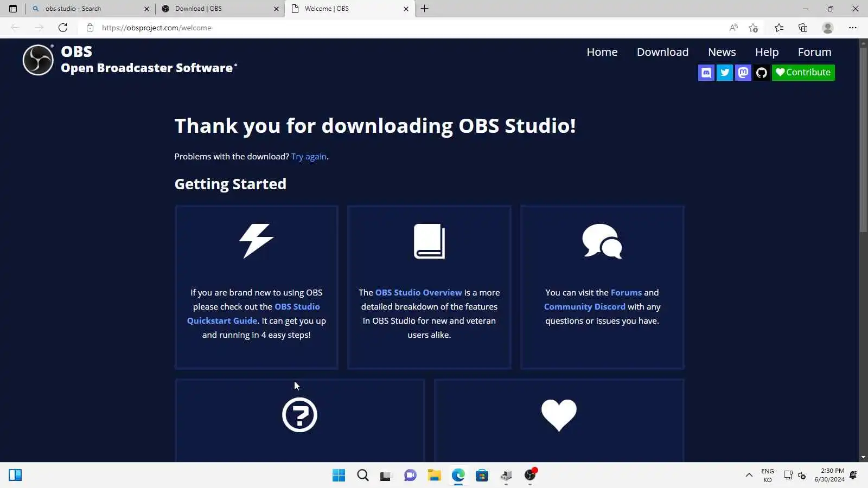Screen dimensions: 868x488
Task: Open tab actions menu icon
Action: click(x=13, y=9)
